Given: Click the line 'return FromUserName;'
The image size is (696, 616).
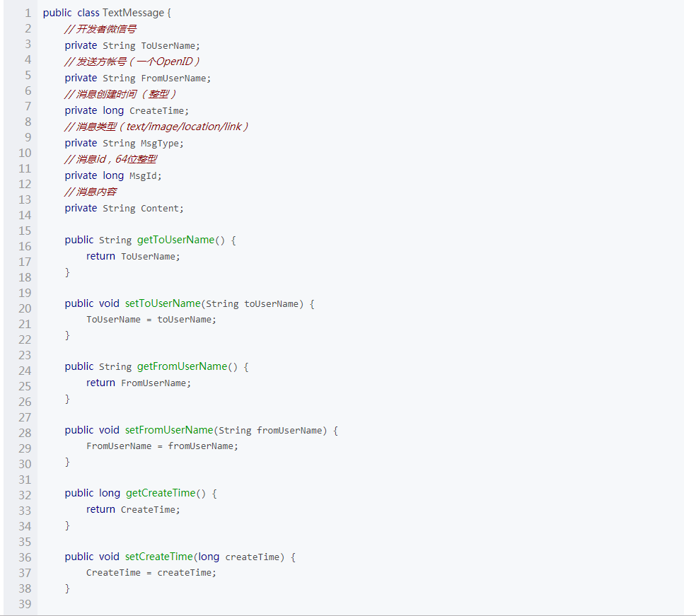Looking at the screenshot, I should click(139, 383).
